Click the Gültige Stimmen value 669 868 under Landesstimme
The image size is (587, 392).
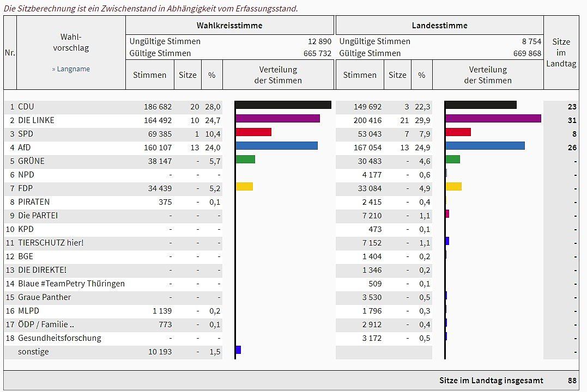point(527,53)
